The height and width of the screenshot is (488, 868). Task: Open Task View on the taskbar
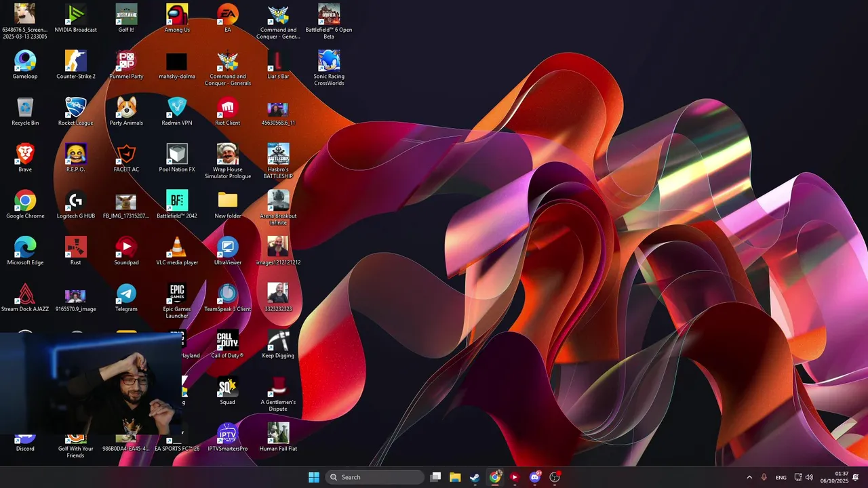click(436, 477)
